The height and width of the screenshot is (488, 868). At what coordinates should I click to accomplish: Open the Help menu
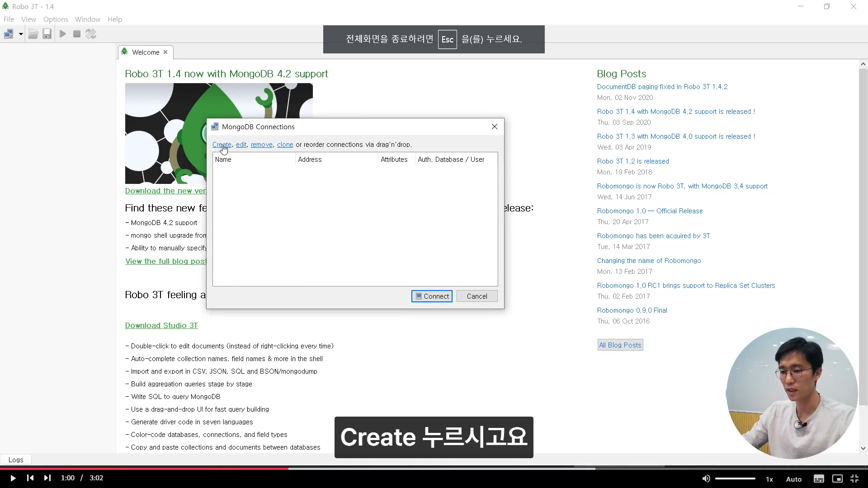pyautogui.click(x=115, y=19)
